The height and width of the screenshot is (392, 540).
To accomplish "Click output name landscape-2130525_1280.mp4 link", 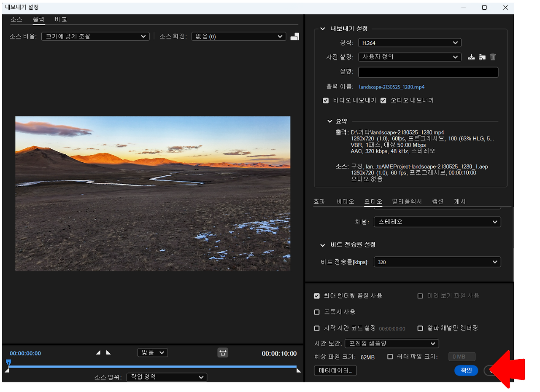I will 391,87.
